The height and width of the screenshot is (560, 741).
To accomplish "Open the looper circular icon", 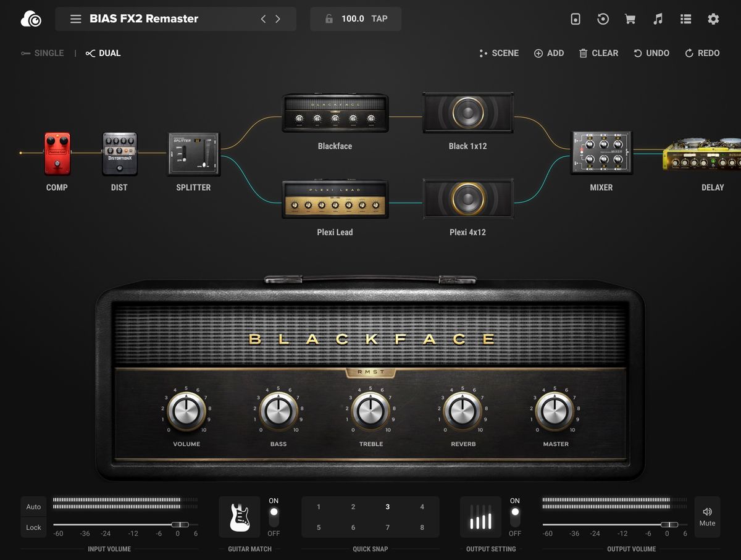I will tap(603, 19).
